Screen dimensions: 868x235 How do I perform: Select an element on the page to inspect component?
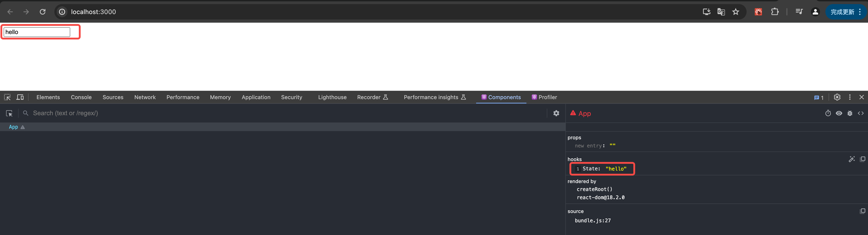tap(10, 113)
